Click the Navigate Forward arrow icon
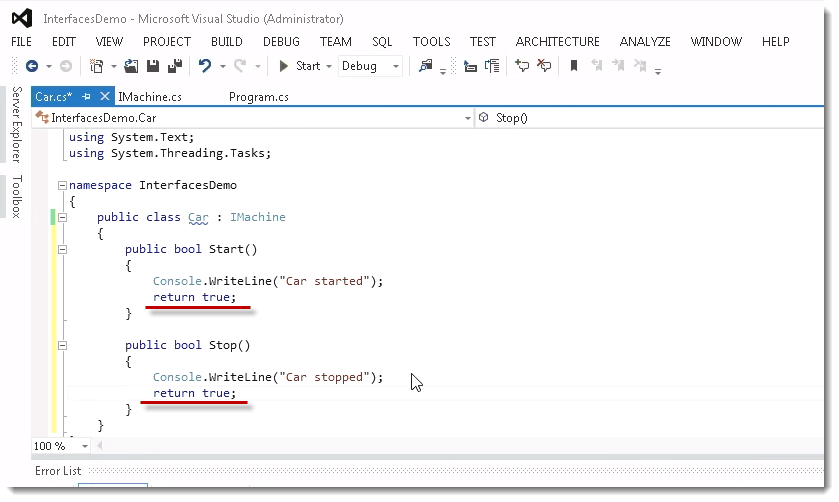This screenshot has height=502, width=839. pyautogui.click(x=66, y=66)
